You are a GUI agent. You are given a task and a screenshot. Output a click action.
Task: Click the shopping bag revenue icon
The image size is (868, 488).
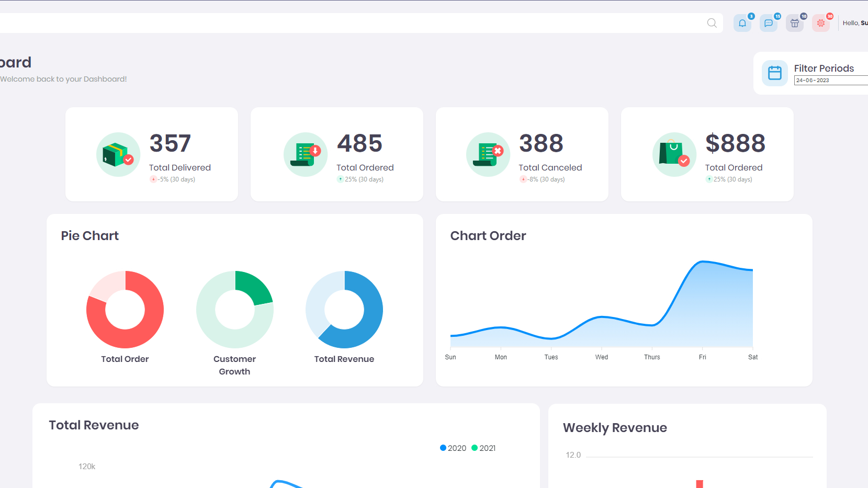[x=674, y=154]
